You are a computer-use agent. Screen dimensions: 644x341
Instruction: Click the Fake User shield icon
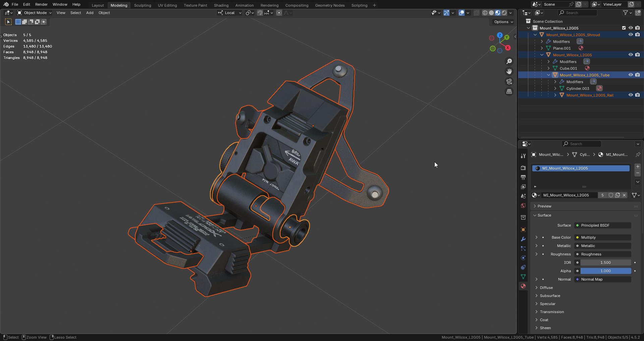point(611,195)
